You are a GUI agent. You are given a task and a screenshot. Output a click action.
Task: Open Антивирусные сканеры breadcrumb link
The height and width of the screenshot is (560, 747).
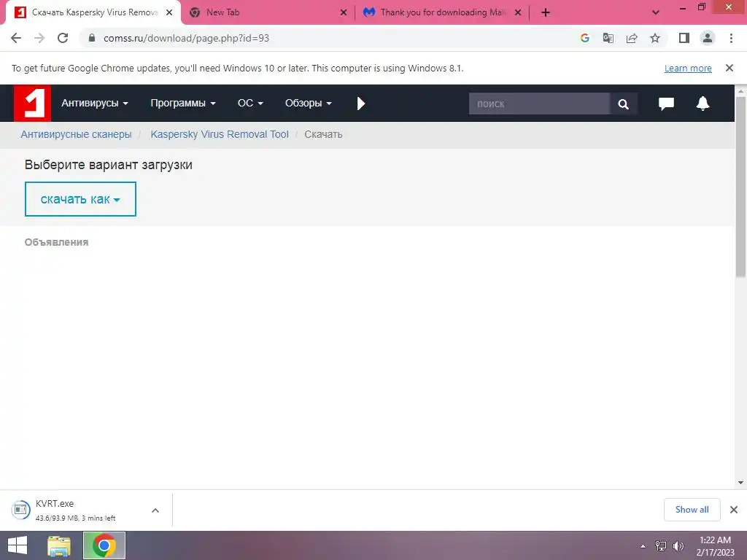76,134
